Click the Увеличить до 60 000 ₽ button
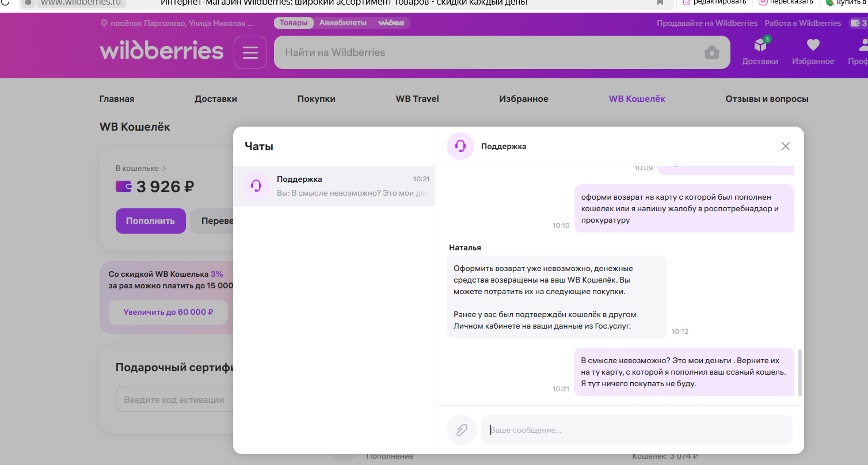The width and height of the screenshot is (868, 465). [168, 312]
